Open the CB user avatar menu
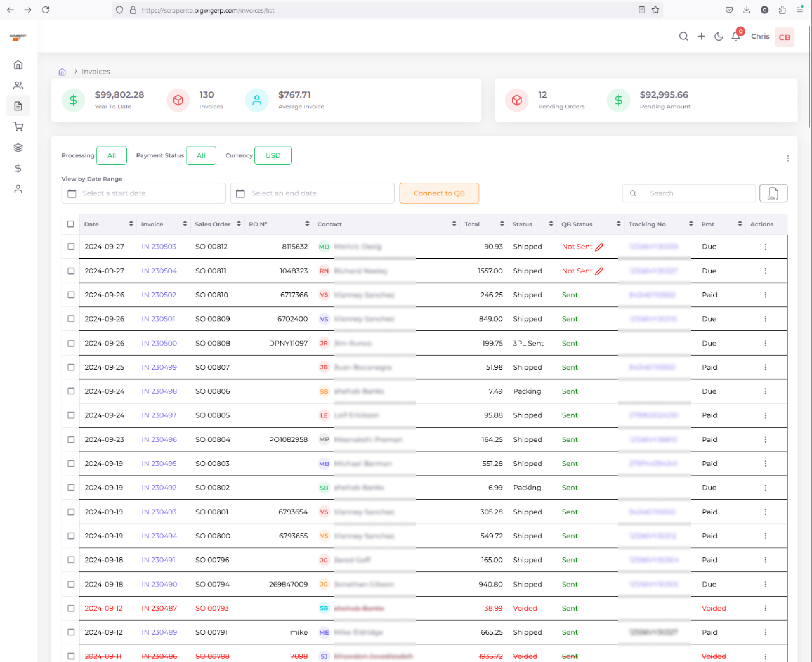Image resolution: width=812 pixels, height=662 pixels. 784,37
